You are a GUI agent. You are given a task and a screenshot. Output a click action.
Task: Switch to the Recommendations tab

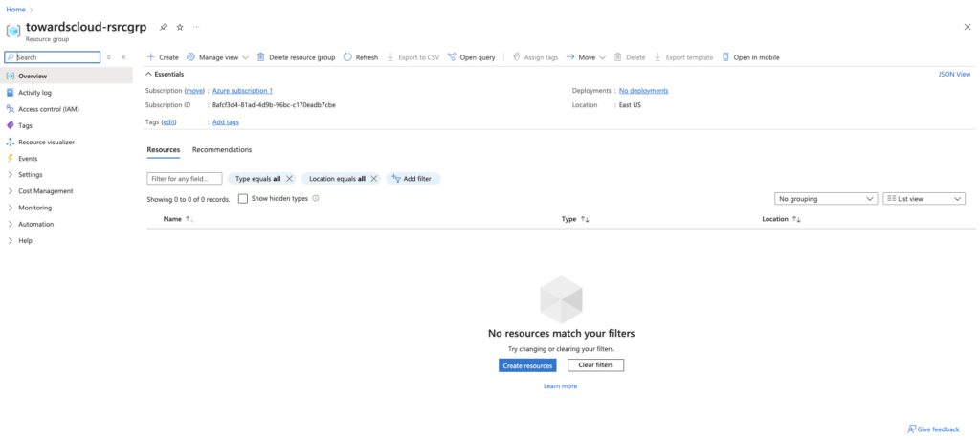[x=222, y=150]
